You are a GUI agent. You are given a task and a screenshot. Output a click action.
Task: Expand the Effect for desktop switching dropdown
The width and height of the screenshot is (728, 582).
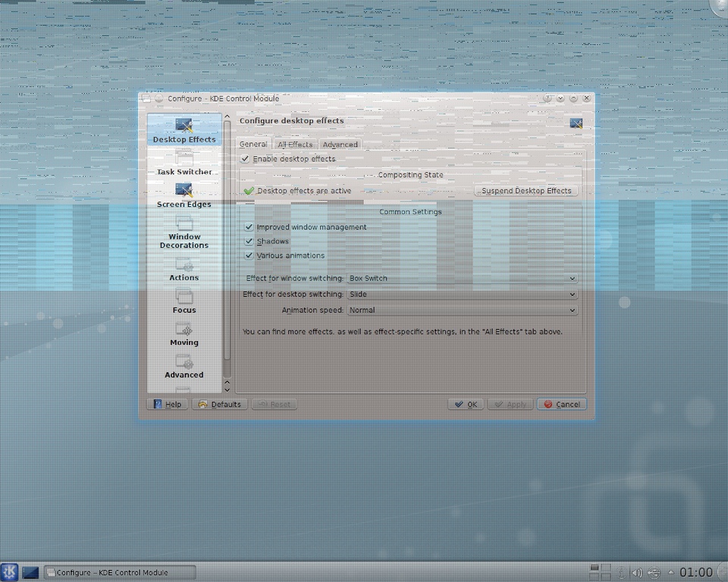pyautogui.click(x=461, y=295)
